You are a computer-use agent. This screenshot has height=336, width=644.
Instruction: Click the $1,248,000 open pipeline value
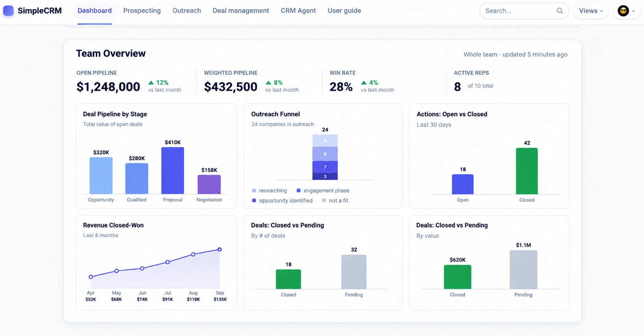pyautogui.click(x=108, y=87)
